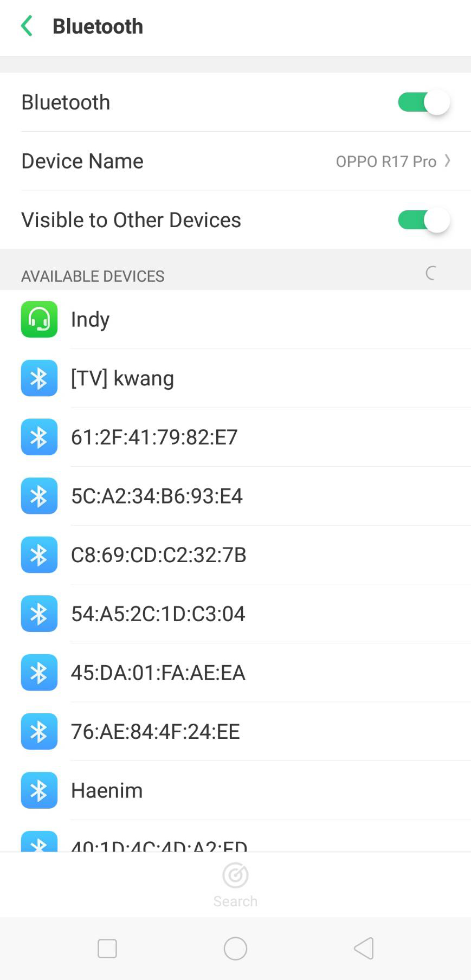The width and height of the screenshot is (471, 980).
Task: Tap Bluetooth icon beside C8:69:CD:C2:32:7B
Action: (39, 555)
